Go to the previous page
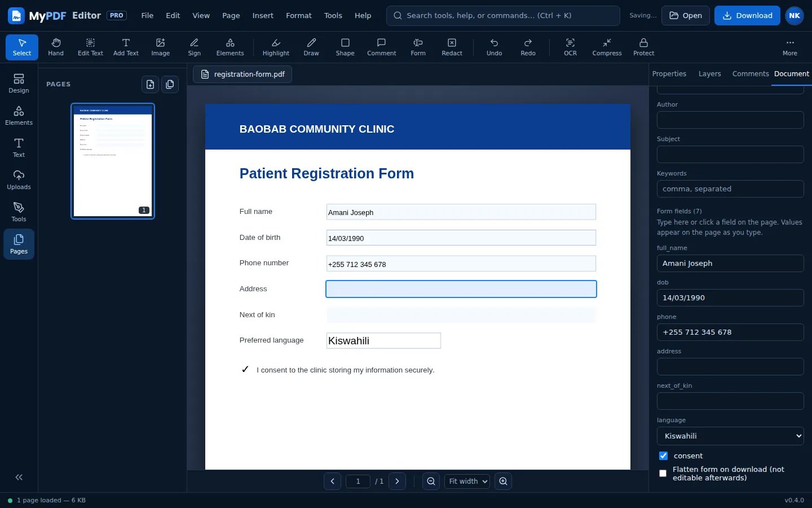Viewport: 812px width, 508px height. click(332, 481)
